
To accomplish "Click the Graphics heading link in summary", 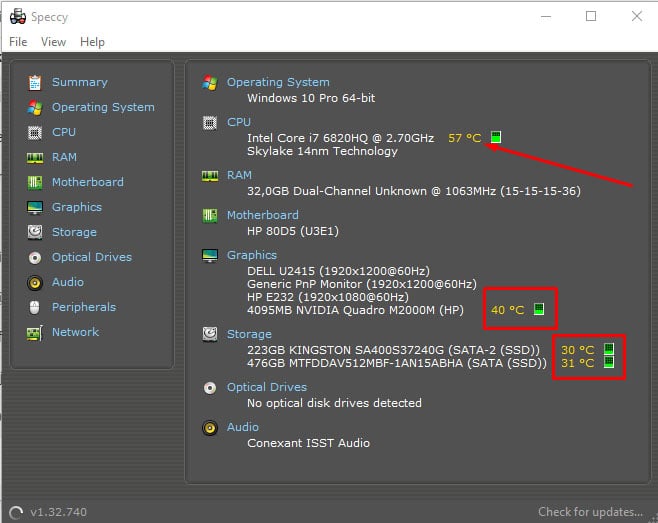I will [252, 255].
